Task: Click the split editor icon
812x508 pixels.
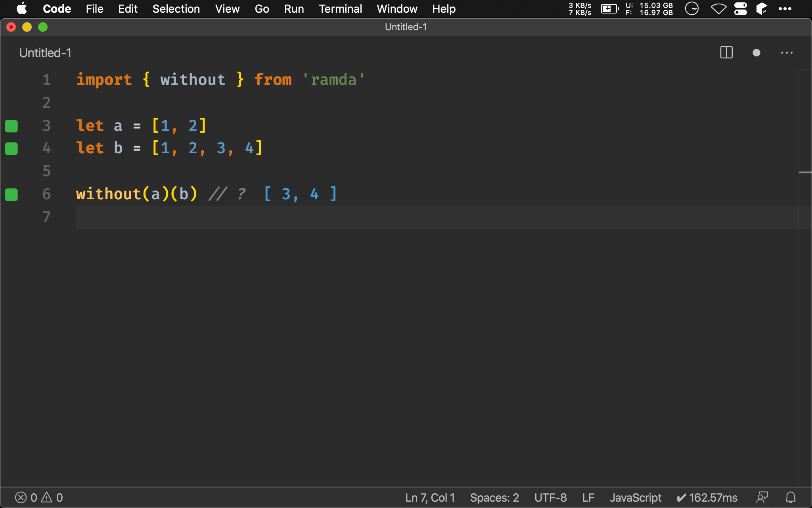Action: 727,52
